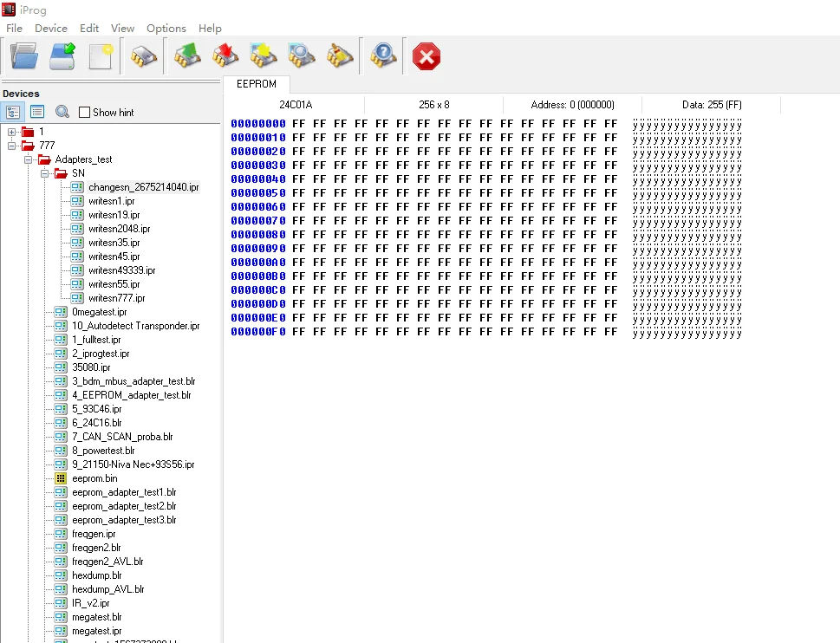Select IR_v2.ipr in the tree
Viewport: 840px width, 643px height.
[91, 603]
